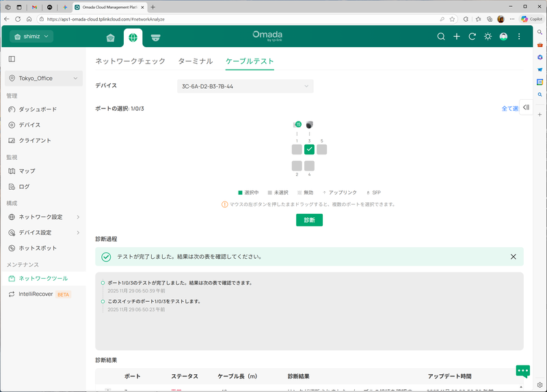Open a new browser tab
The height and width of the screenshot is (392, 547).
click(152, 7)
